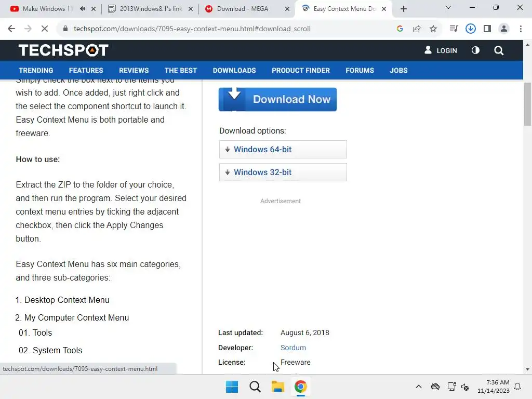The width and height of the screenshot is (532, 399).
Task: Click the scrollbar down arrow
Action: click(527, 369)
